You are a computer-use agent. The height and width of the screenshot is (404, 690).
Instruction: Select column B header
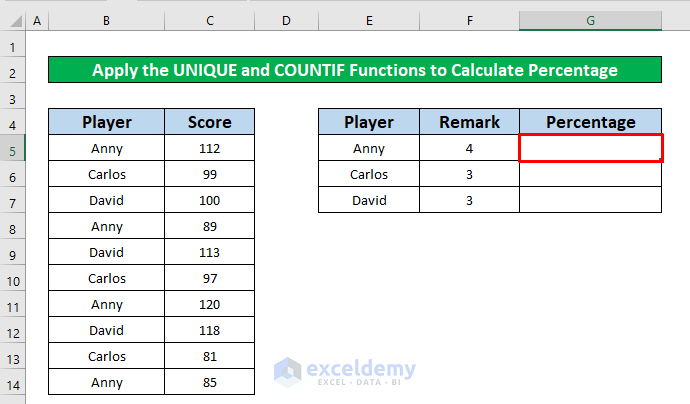[107, 21]
